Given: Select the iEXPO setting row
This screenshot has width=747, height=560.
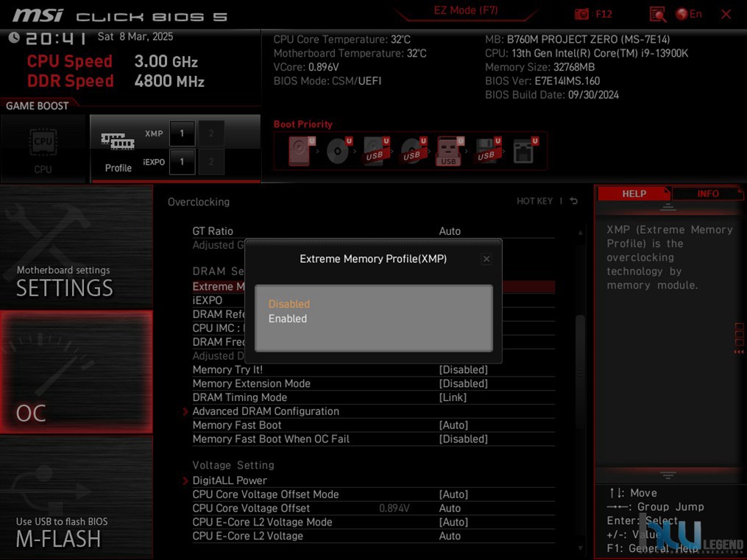Looking at the screenshot, I should point(208,300).
